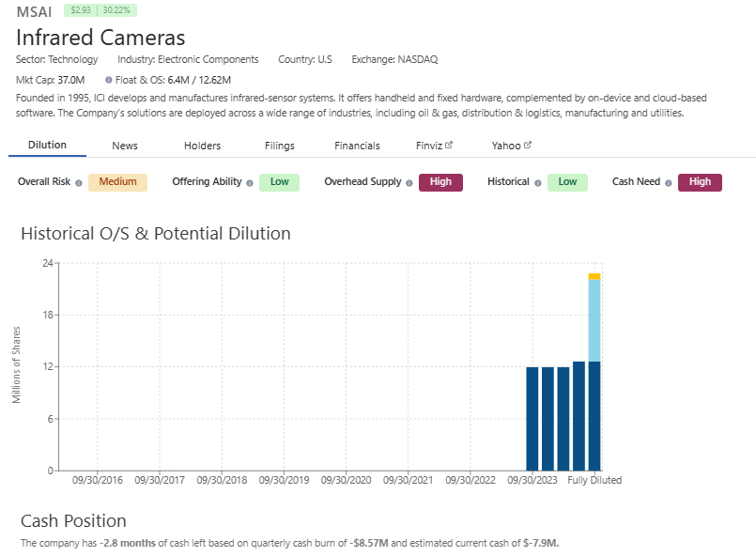Screen dimensions: 756x556
Task: Click the Cash Need info icon
Action: [x=669, y=183]
